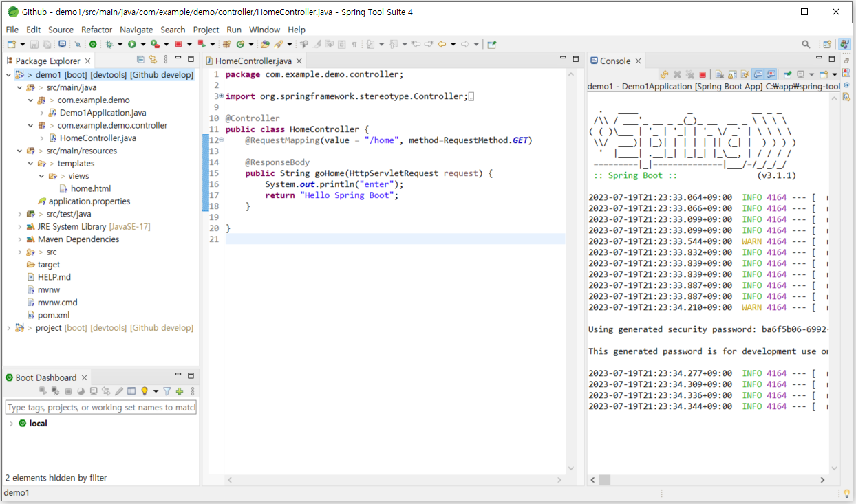Image resolution: width=856 pixels, height=504 pixels.
Task: Click the Pin Console icon
Action: pyautogui.click(x=787, y=74)
